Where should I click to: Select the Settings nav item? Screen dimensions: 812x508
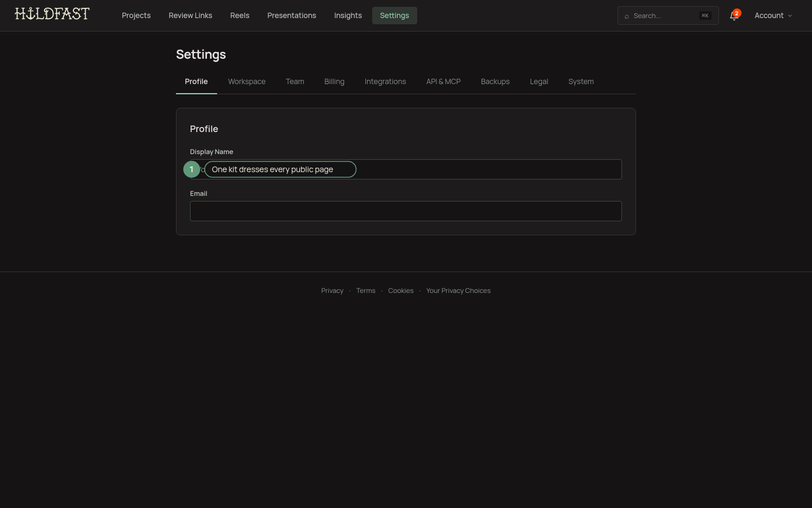pos(395,16)
